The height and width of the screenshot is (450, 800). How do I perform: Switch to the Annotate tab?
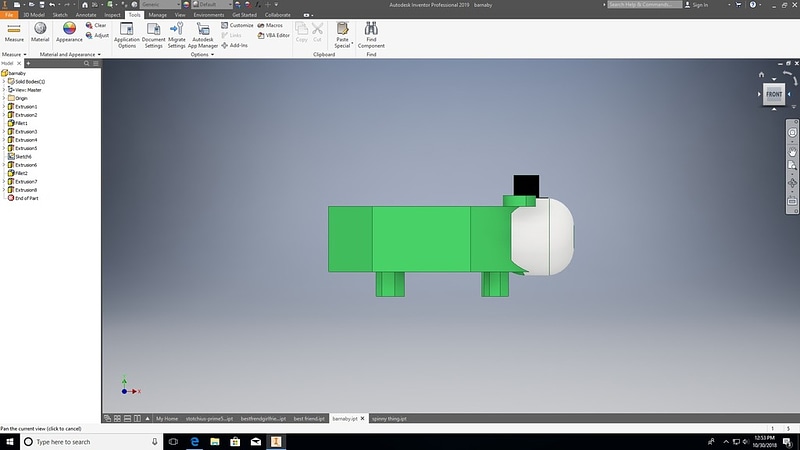click(86, 15)
